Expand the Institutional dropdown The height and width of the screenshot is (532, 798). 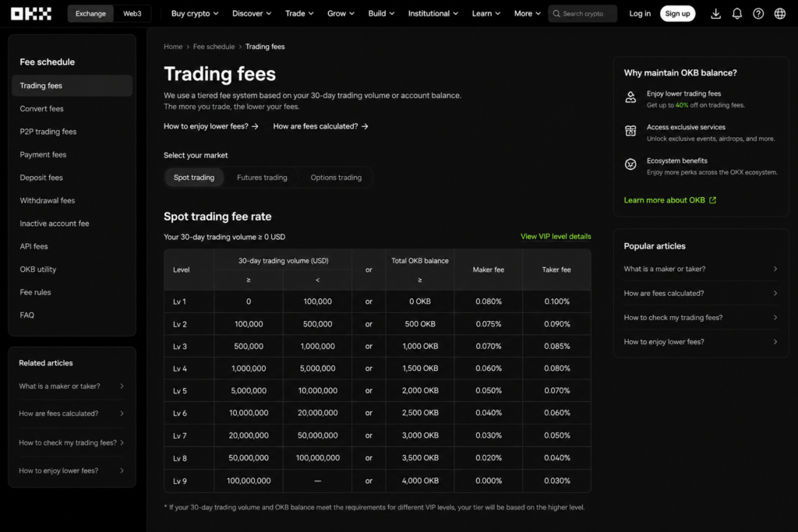(433, 14)
